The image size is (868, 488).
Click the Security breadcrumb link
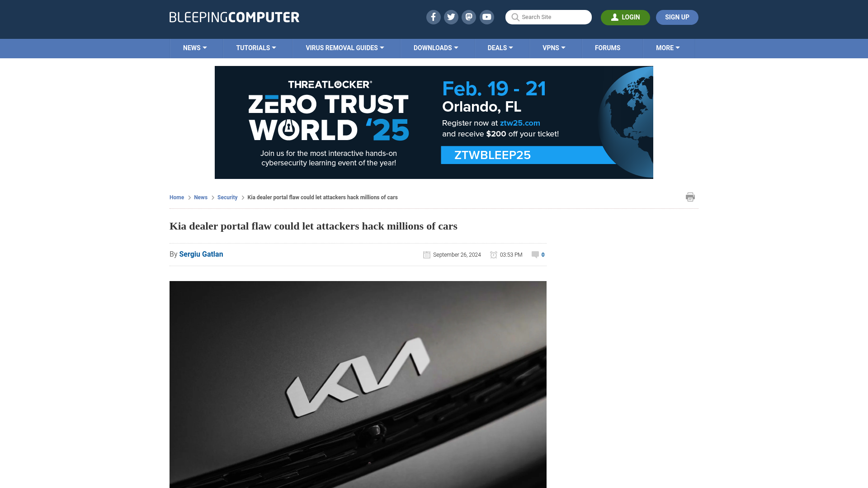[227, 197]
